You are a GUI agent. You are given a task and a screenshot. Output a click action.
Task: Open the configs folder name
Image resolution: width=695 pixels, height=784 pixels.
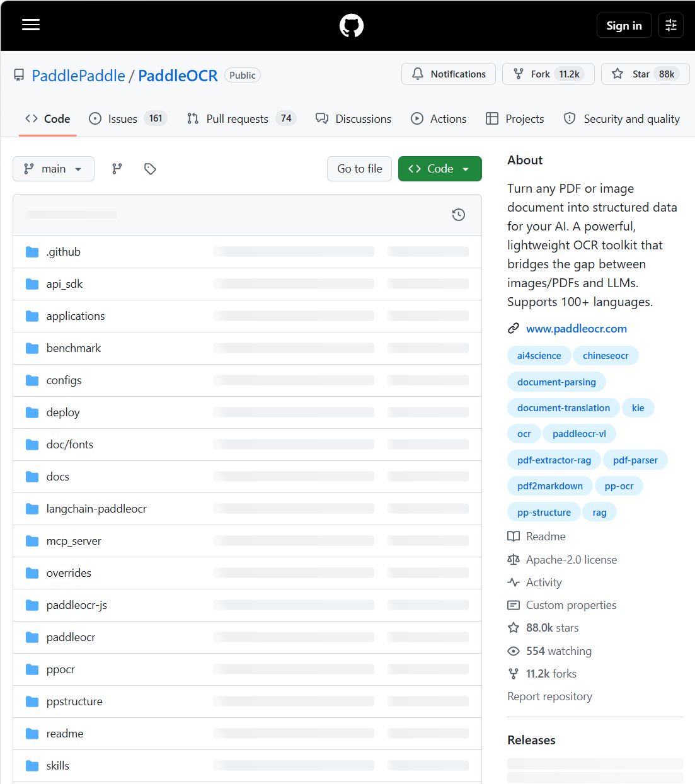click(x=64, y=380)
